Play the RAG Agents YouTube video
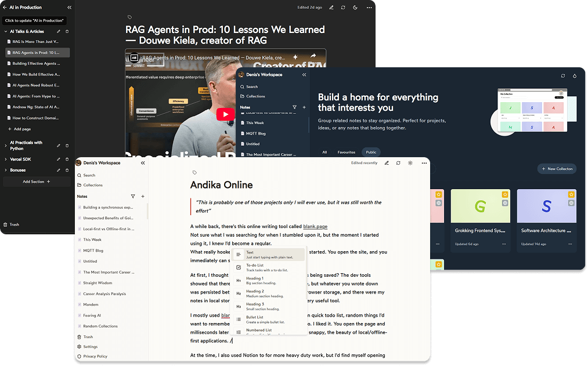 coord(225,114)
